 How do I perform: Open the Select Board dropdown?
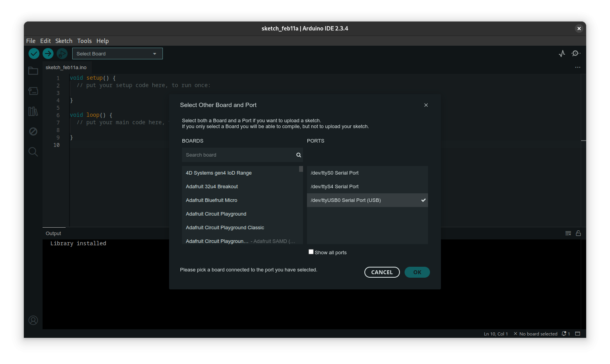tap(118, 54)
